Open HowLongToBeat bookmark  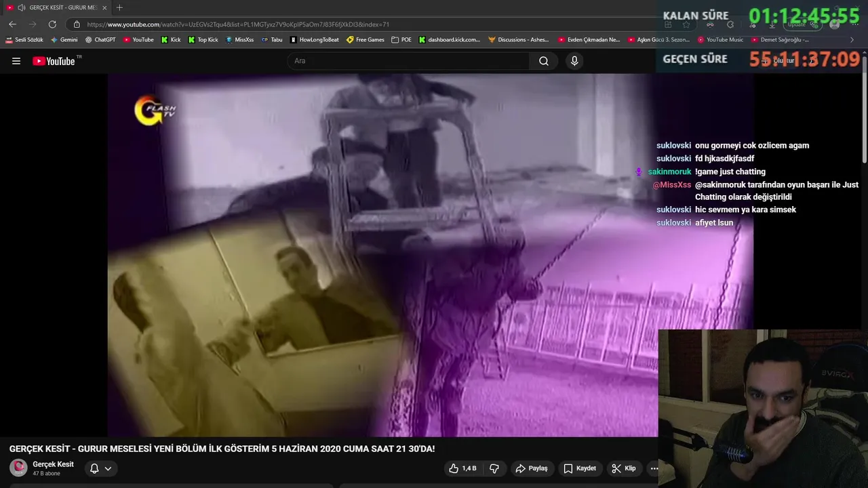(x=315, y=40)
